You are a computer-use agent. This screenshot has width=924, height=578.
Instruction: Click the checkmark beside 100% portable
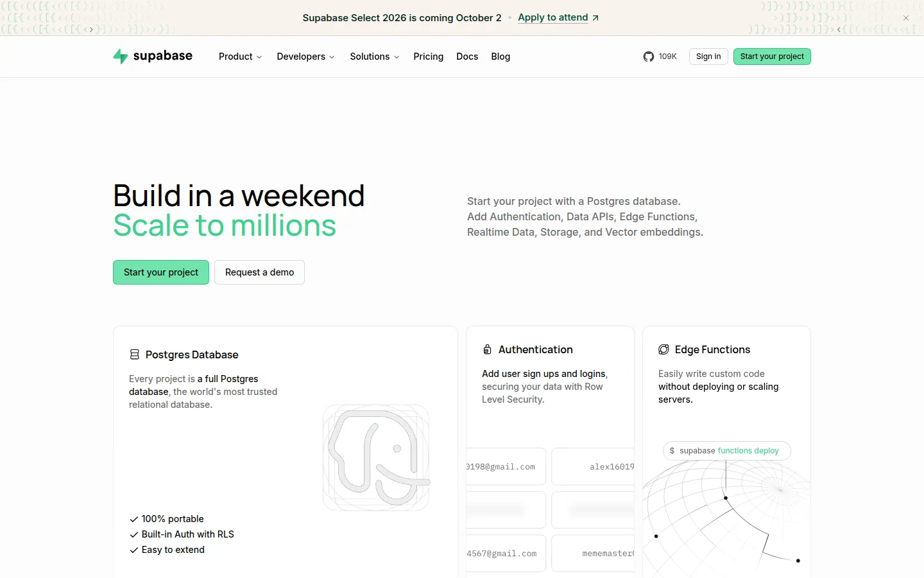(134, 519)
